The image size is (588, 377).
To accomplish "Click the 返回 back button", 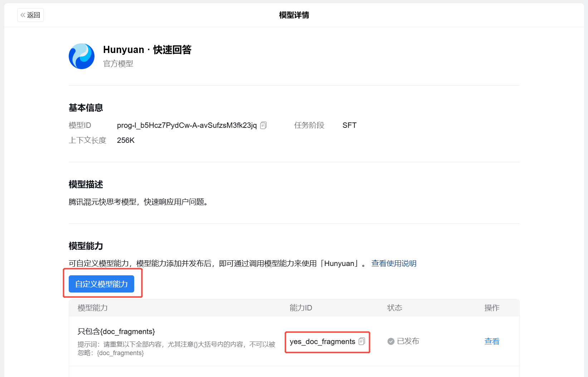I will tap(30, 15).
